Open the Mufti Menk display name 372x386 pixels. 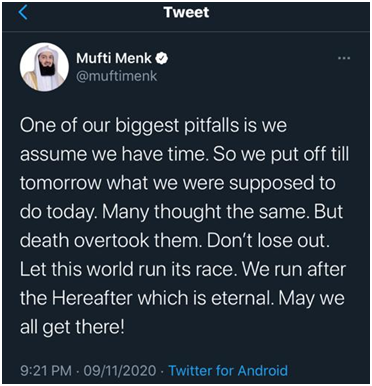coord(114,59)
